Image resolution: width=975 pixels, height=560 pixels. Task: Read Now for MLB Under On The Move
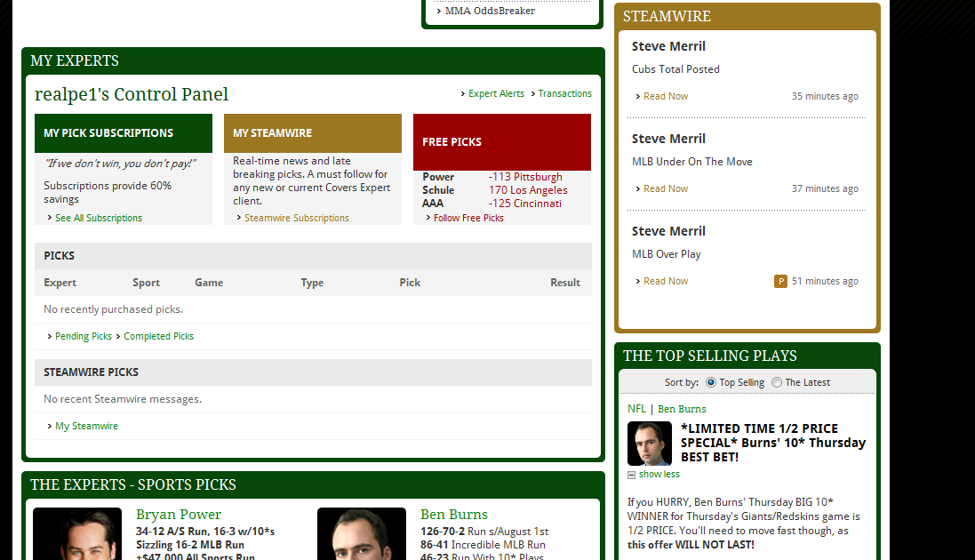(x=666, y=188)
